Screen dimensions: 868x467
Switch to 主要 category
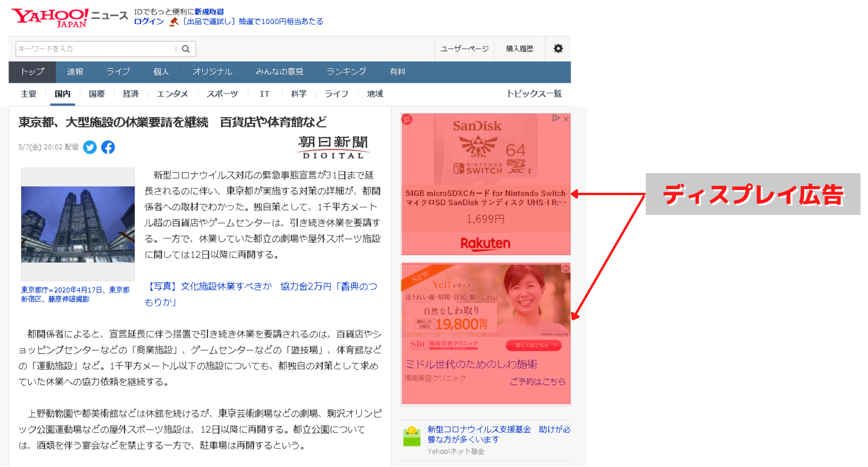coord(28,94)
